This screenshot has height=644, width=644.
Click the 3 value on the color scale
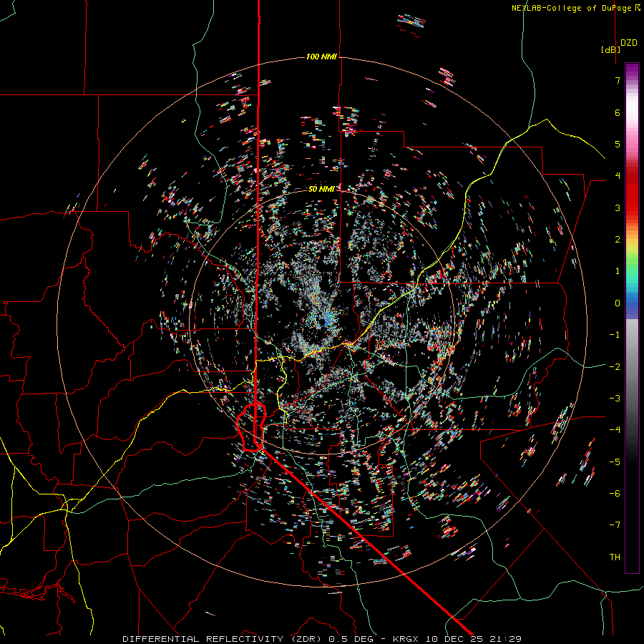pos(618,208)
